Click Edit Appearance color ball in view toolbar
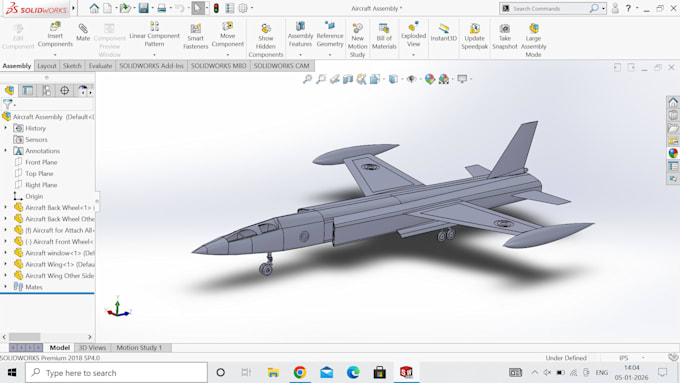The height and width of the screenshot is (383, 680). [429, 79]
